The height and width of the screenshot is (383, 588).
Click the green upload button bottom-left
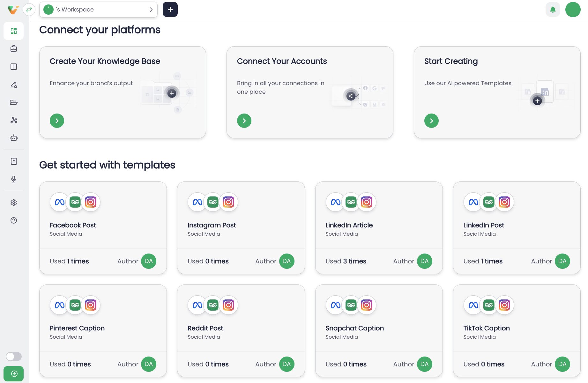pyautogui.click(x=13, y=374)
